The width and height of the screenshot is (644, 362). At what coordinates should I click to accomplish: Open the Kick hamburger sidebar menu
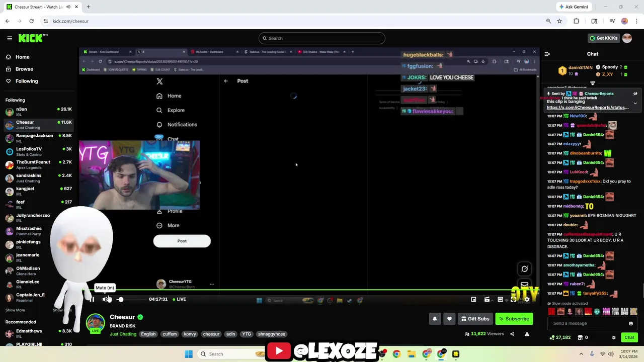click(x=10, y=38)
